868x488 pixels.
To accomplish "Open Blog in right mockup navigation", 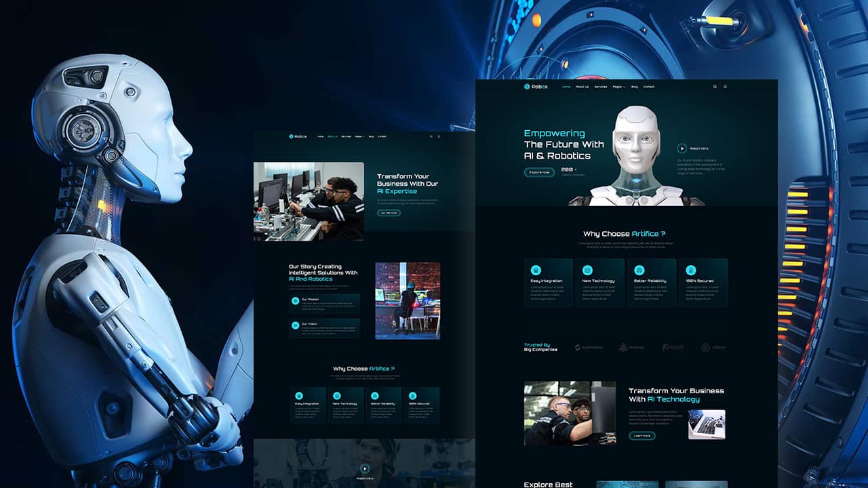I will click(x=635, y=87).
